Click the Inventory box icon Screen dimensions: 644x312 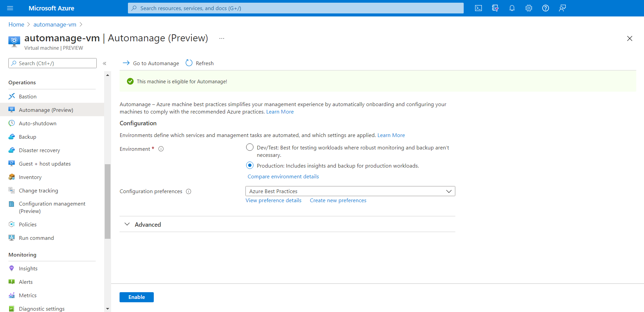coord(12,177)
